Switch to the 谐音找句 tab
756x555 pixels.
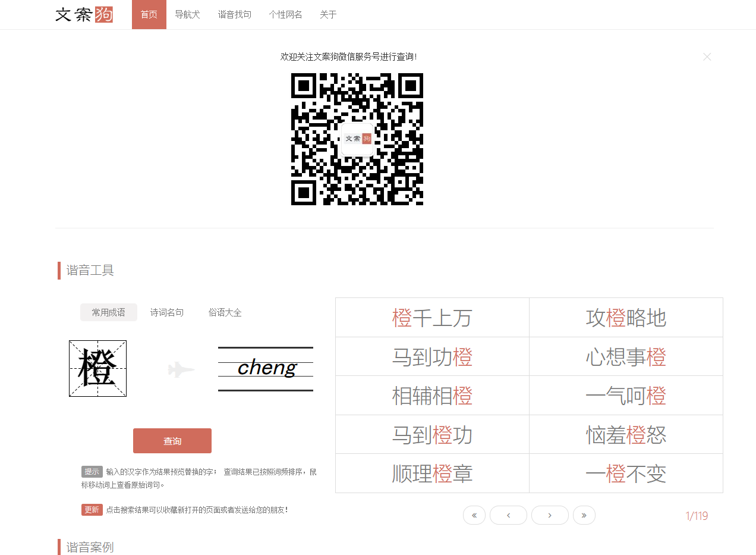[x=235, y=14]
